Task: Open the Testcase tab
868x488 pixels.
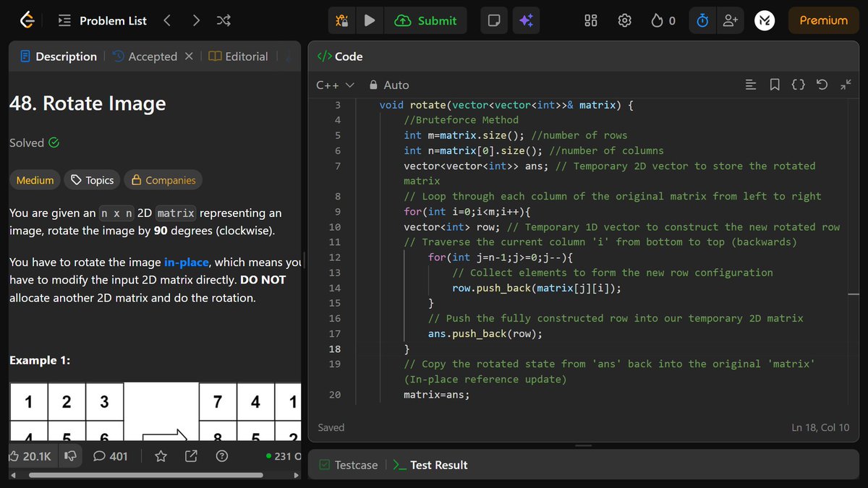Action: [x=349, y=465]
